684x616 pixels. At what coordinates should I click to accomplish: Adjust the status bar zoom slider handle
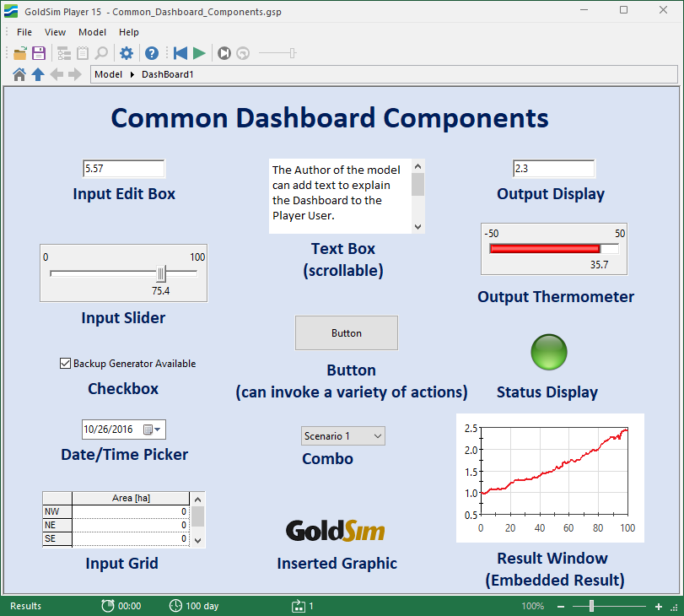pyautogui.click(x=591, y=606)
